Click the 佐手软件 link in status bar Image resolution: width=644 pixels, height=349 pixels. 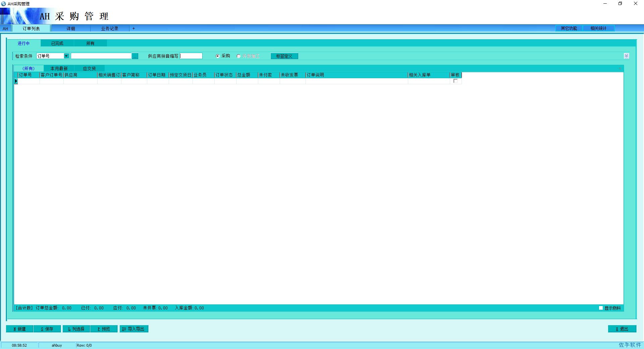pos(630,345)
